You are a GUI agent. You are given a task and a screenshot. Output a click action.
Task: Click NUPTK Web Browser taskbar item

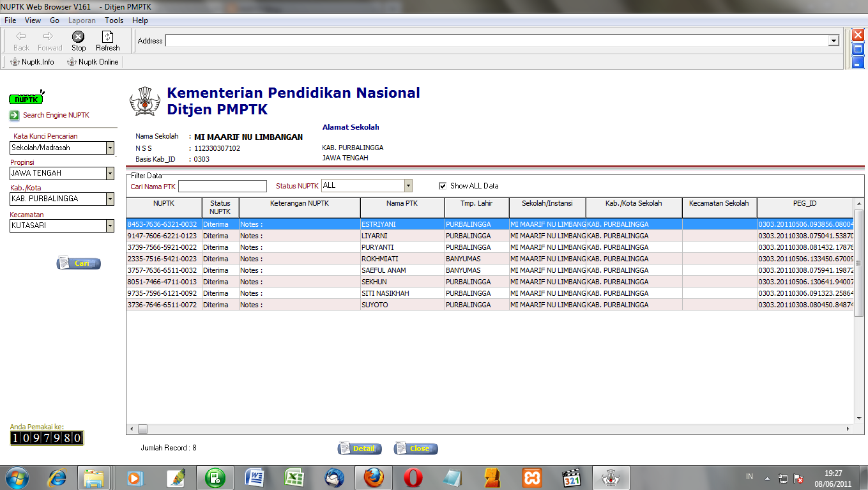click(x=612, y=477)
